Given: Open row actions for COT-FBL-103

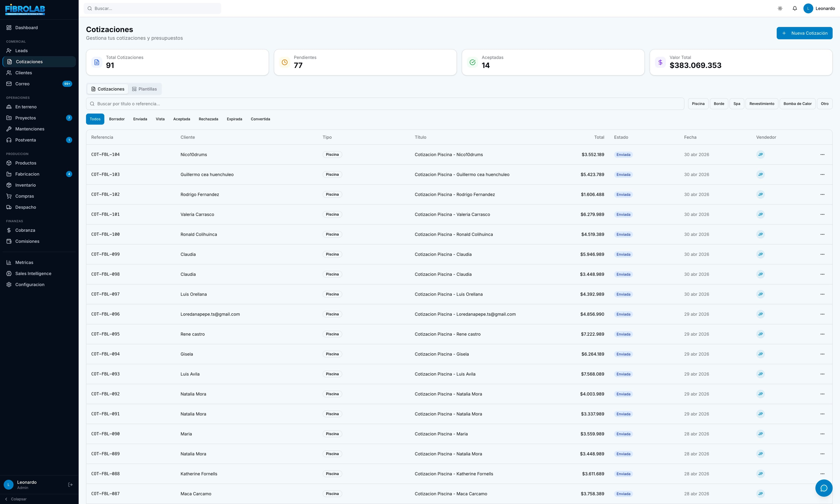Looking at the screenshot, I should point(822,175).
